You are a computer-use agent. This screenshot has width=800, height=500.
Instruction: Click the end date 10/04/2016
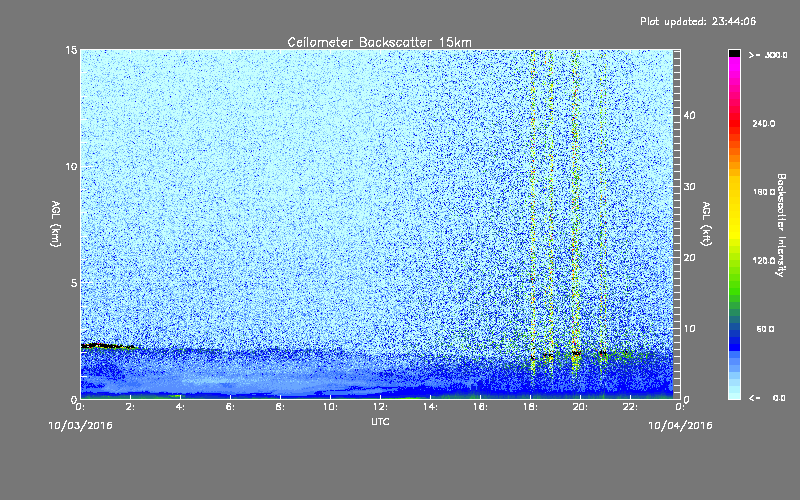point(680,426)
